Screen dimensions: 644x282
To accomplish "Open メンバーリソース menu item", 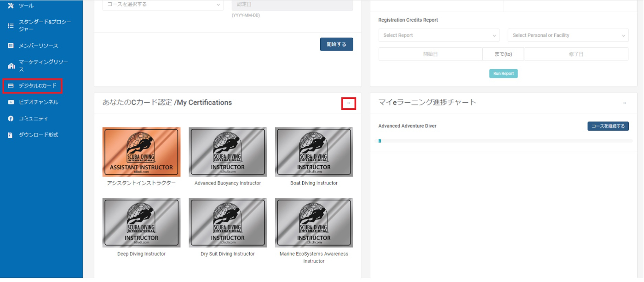I will coord(39,46).
